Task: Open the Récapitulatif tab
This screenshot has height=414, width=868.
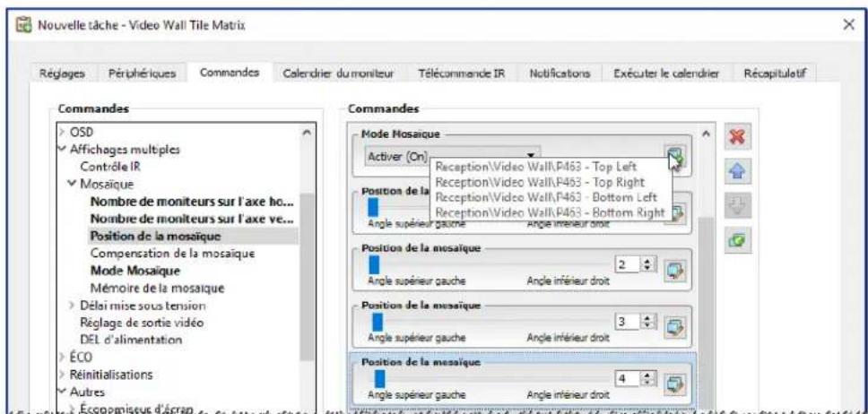Action: pyautogui.click(x=775, y=73)
